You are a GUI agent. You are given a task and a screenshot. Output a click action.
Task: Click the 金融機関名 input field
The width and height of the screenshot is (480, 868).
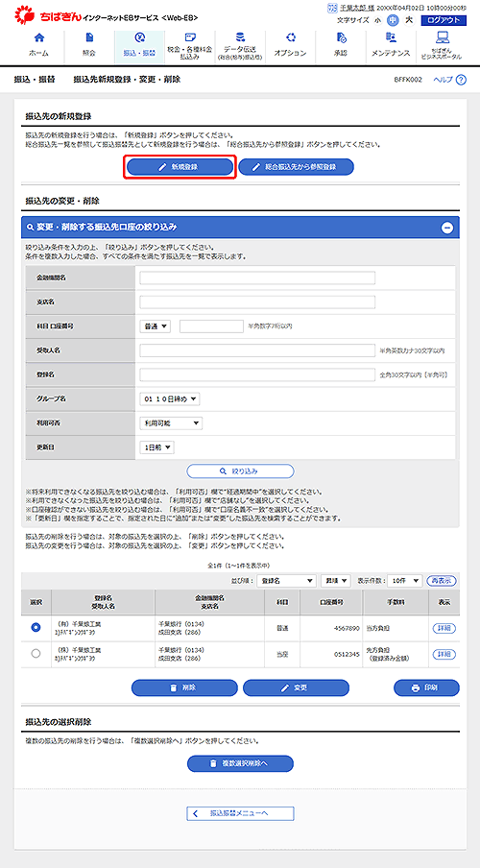pyautogui.click(x=257, y=277)
